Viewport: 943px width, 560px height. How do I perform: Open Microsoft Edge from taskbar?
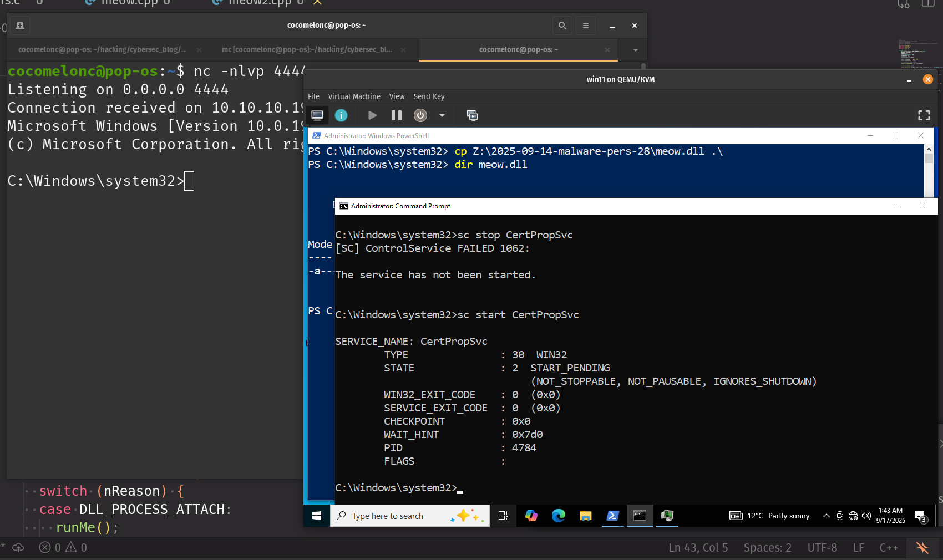558,516
